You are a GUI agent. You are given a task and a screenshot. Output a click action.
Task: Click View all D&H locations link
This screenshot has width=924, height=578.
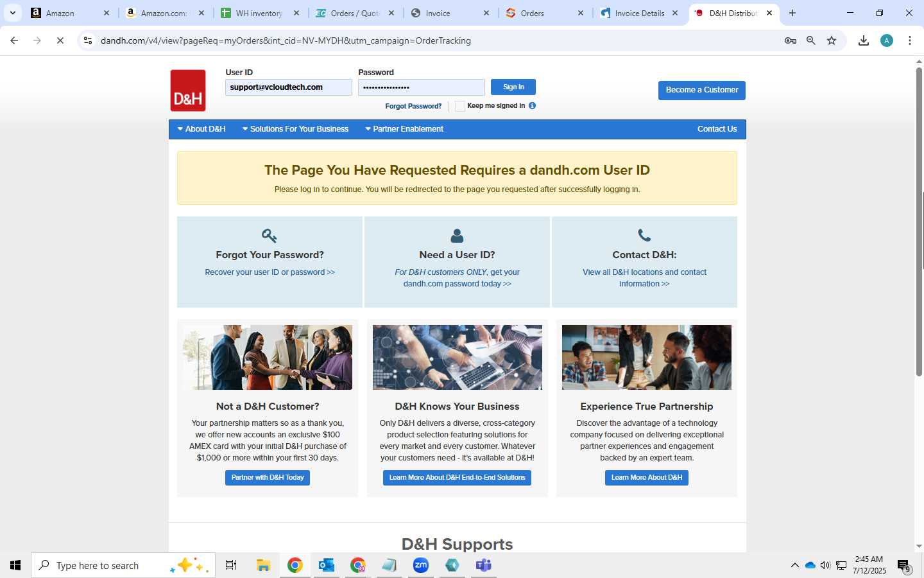pyautogui.click(x=644, y=278)
